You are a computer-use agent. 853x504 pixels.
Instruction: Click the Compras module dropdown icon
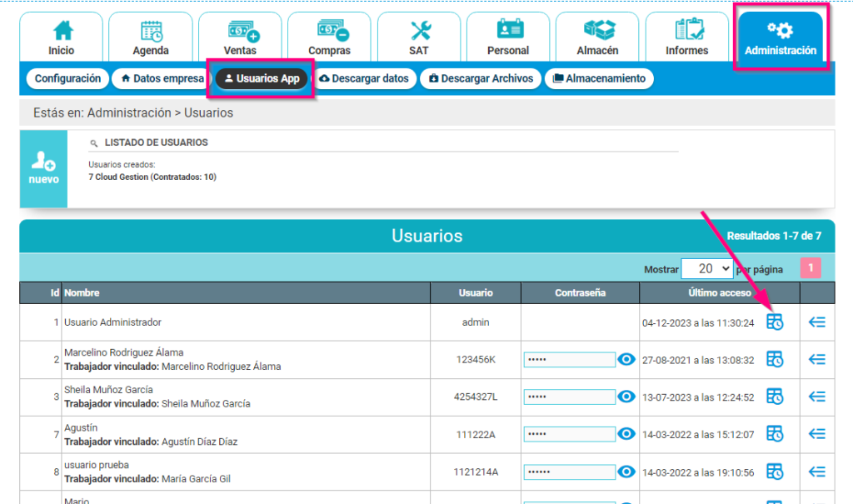pyautogui.click(x=330, y=32)
